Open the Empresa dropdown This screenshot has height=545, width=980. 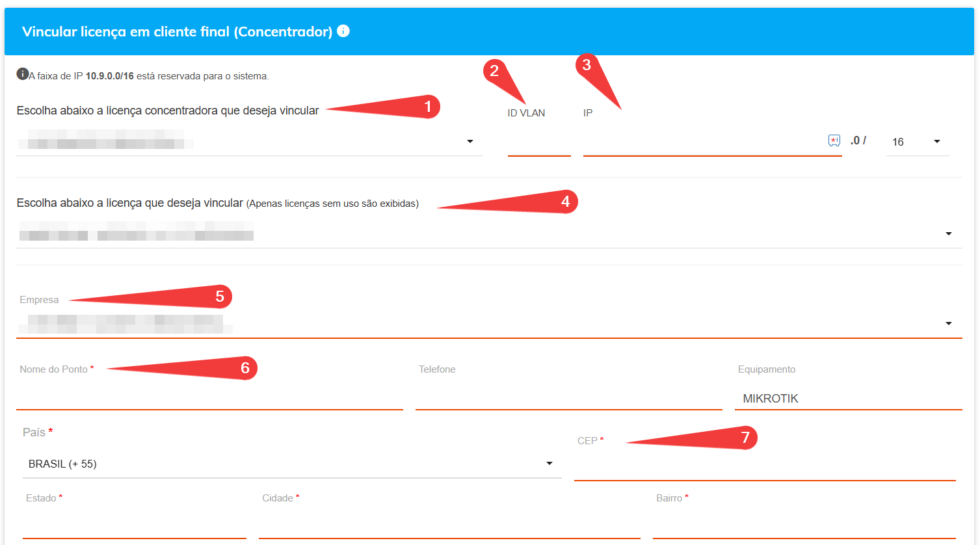pos(948,323)
